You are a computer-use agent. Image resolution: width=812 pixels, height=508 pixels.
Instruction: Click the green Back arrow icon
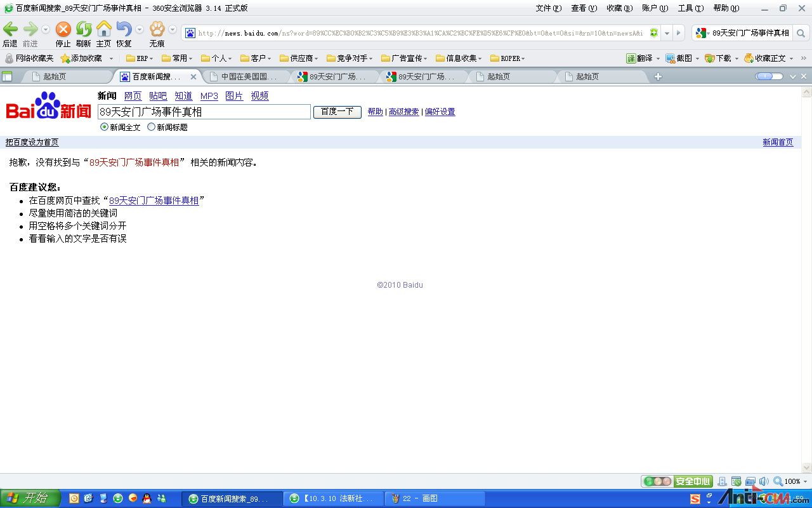tap(10, 29)
